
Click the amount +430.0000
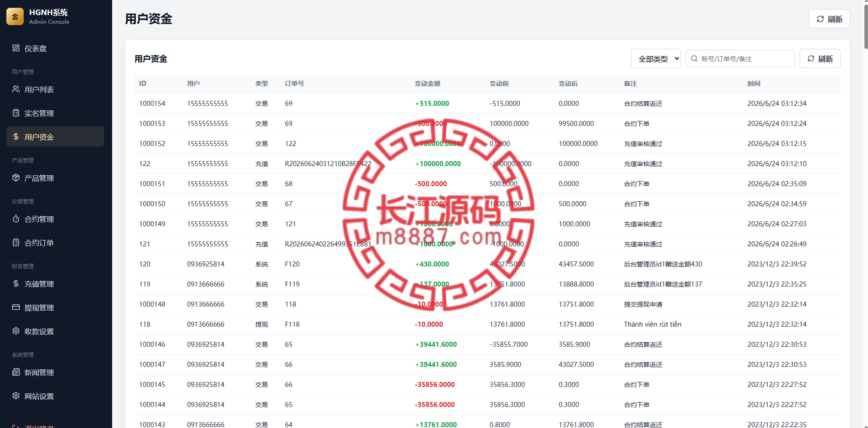432,264
